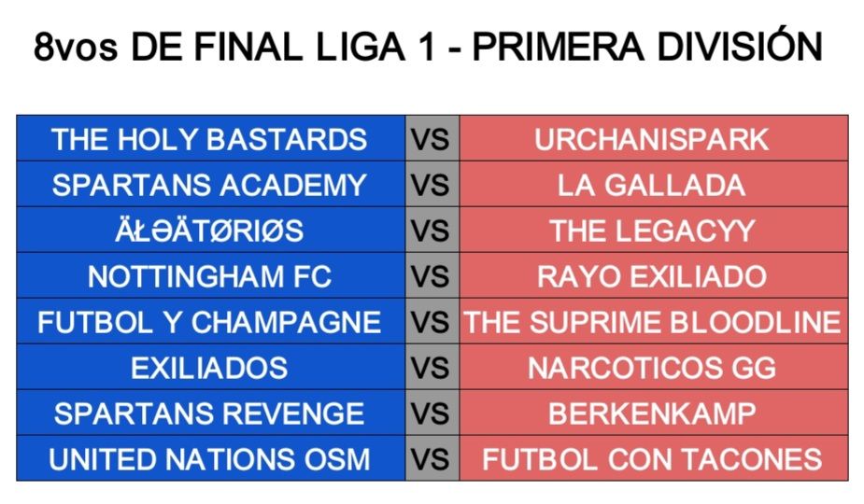Screen dimensions: 864x504
Task: Select the LA GALLADA cell
Action: [x=654, y=184]
